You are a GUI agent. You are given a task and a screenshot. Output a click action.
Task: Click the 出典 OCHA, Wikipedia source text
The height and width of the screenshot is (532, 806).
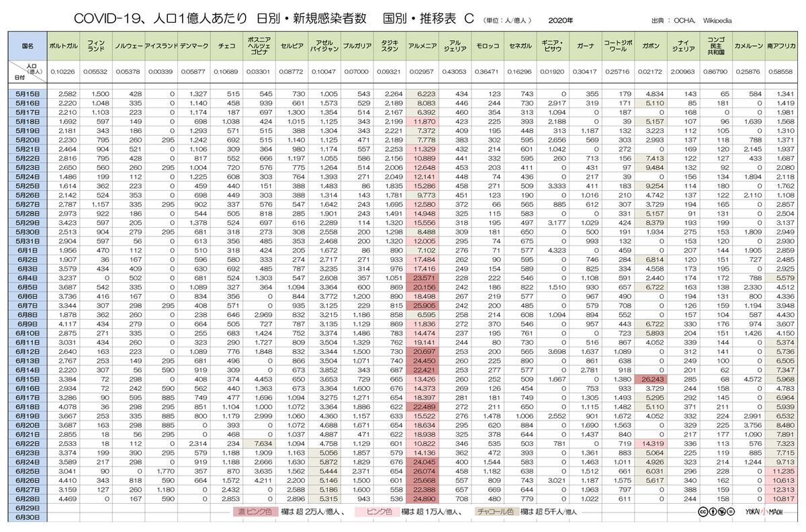[x=692, y=20]
